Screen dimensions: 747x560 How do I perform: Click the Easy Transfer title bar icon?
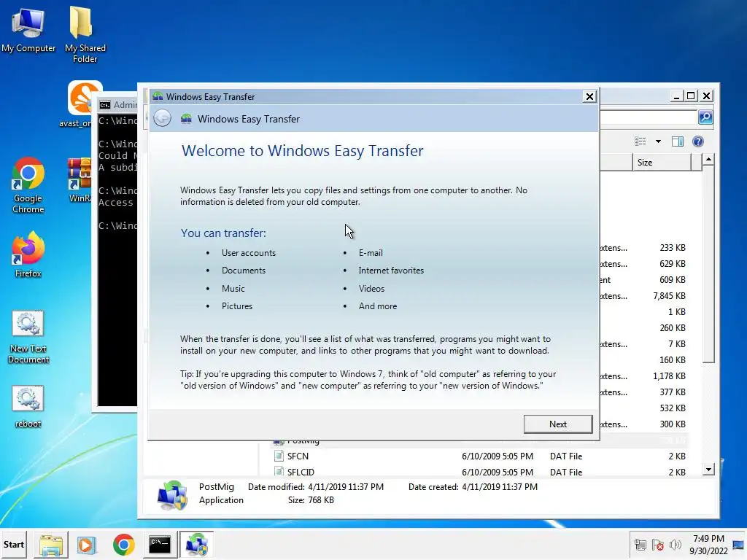tap(158, 97)
